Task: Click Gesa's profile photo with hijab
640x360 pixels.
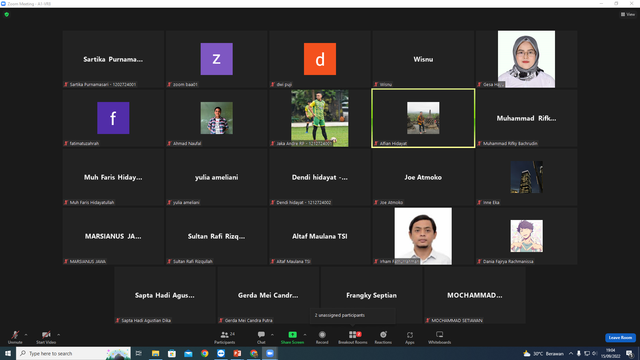Action: point(526,59)
